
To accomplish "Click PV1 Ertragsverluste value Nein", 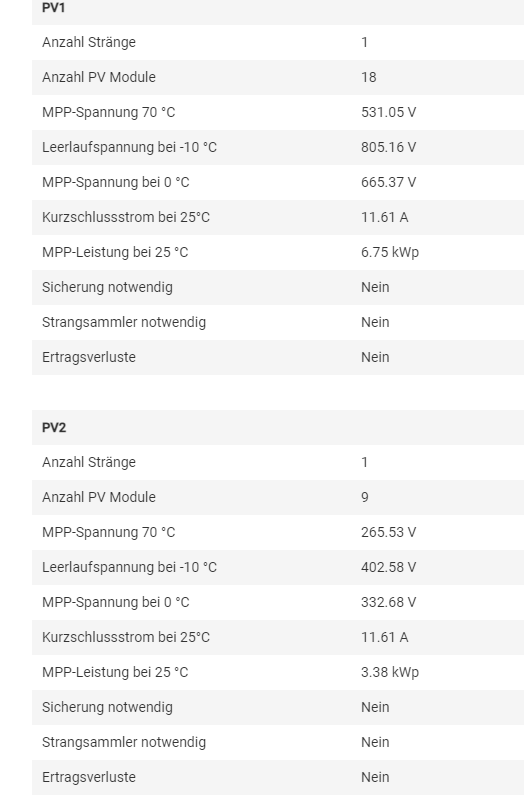I will tap(375, 357).
